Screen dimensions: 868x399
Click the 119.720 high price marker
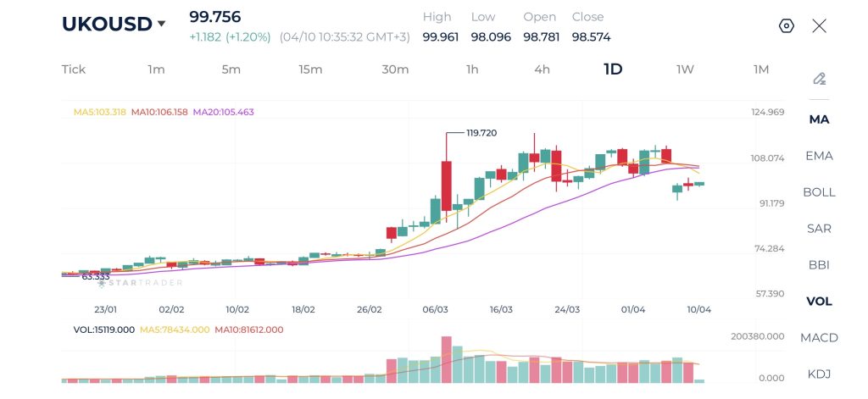coord(481,133)
